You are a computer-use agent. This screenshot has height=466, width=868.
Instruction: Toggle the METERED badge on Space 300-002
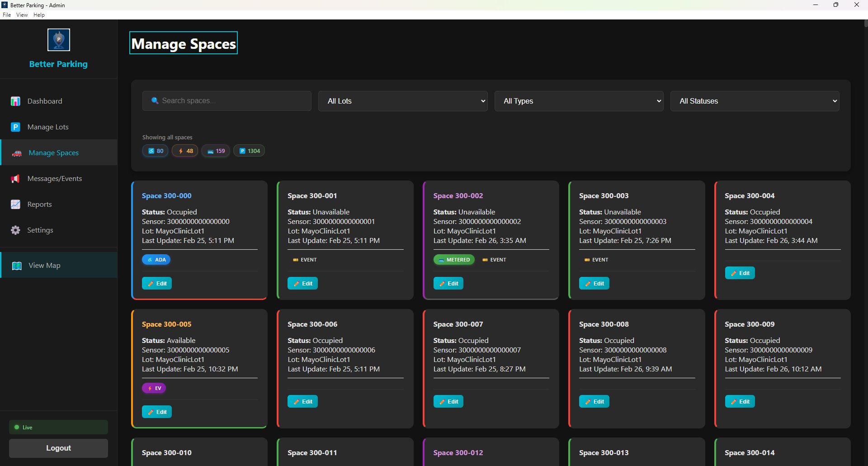[453, 259]
